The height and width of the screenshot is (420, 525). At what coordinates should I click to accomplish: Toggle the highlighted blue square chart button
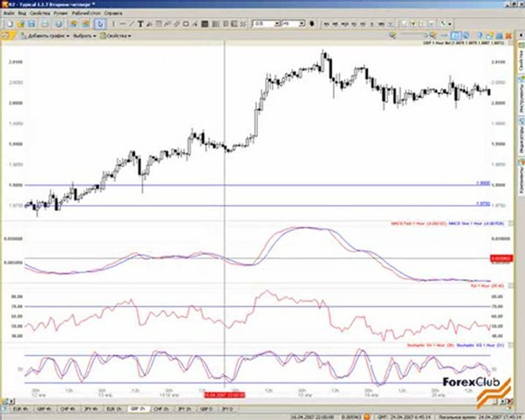(454, 35)
